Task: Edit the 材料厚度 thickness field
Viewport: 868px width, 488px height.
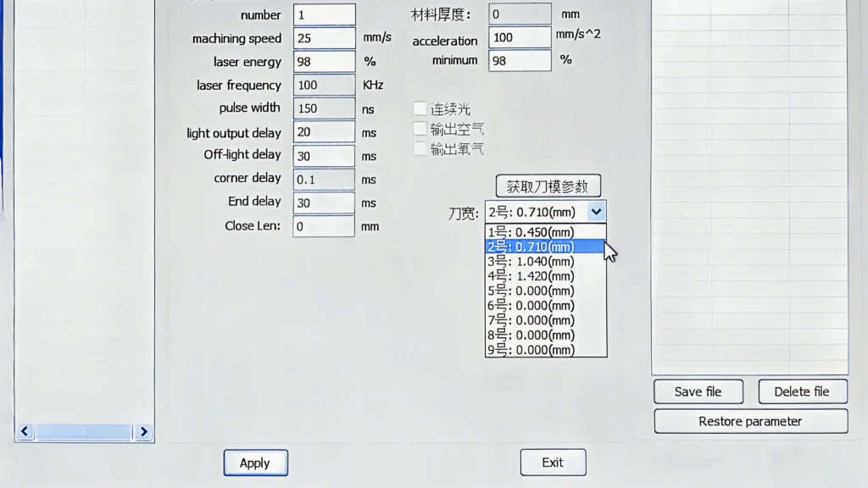Action: [520, 14]
